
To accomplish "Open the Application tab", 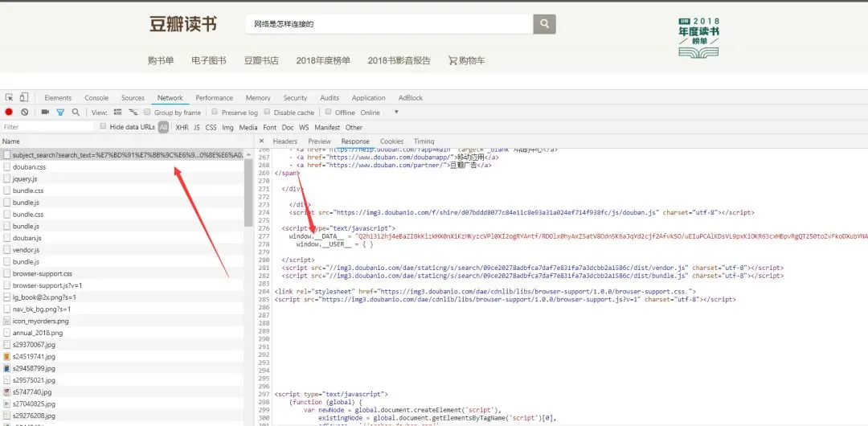I will (x=369, y=98).
